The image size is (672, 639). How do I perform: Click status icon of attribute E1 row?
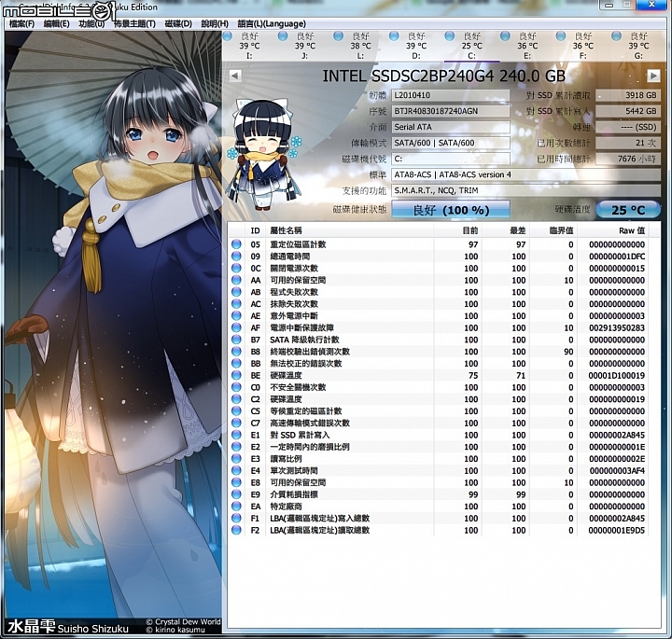pos(236,435)
